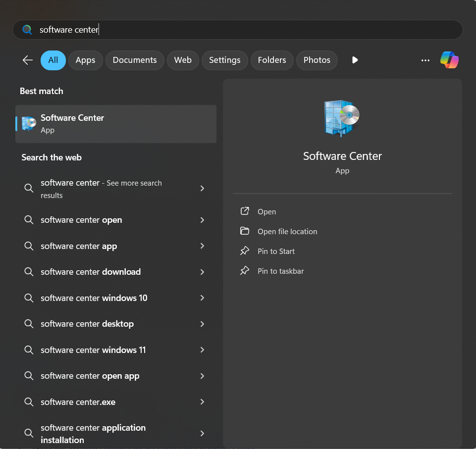Click search icon beside 'application installation' suggestion
Viewport: 476px width, 449px height.
[29, 433]
